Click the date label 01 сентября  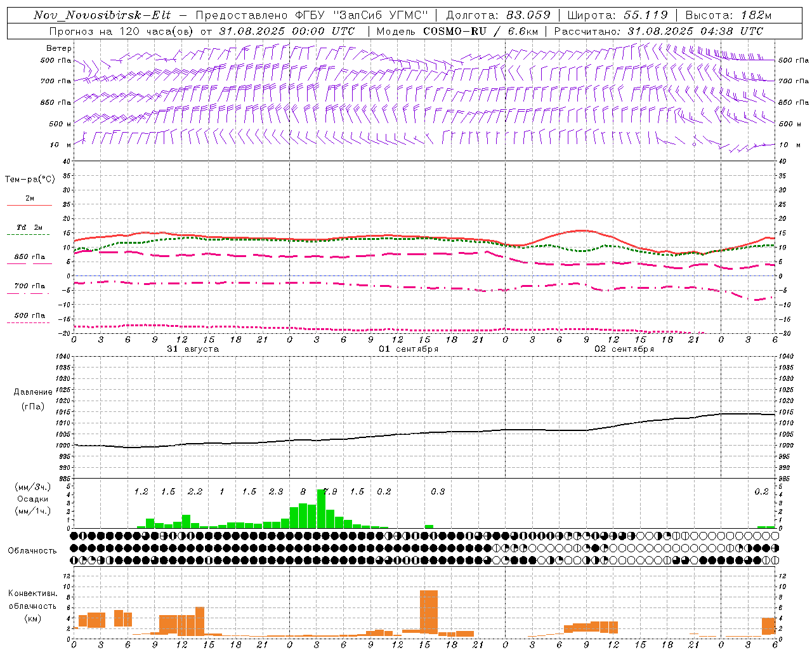tap(409, 349)
